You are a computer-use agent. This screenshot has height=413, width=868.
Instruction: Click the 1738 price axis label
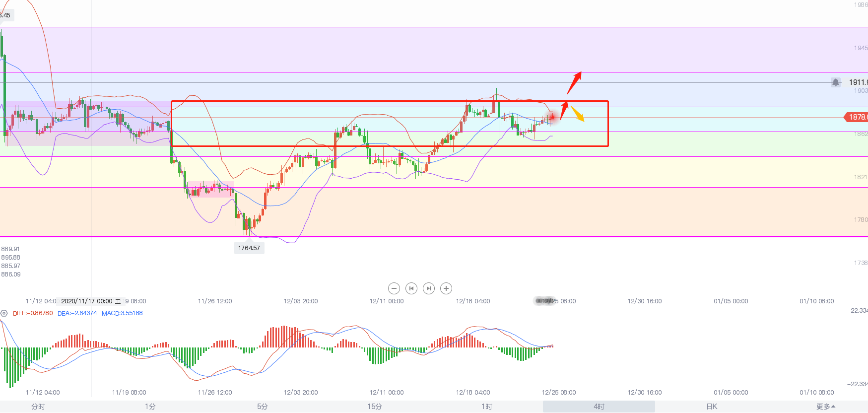(x=861, y=263)
